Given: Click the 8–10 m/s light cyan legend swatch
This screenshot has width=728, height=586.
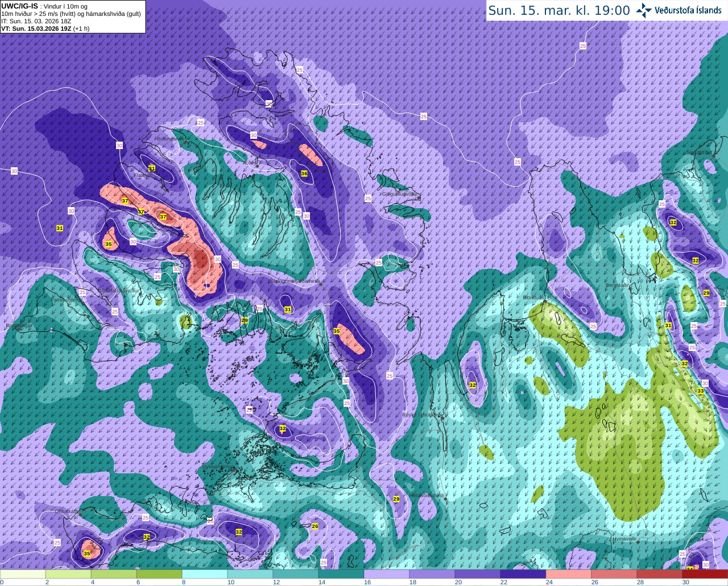Looking at the screenshot, I should pos(205,574).
